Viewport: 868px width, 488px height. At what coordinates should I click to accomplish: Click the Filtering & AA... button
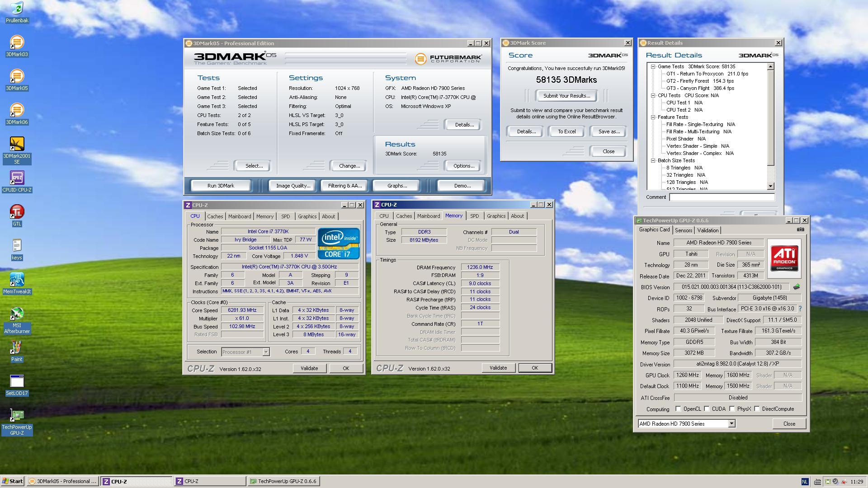tap(345, 186)
